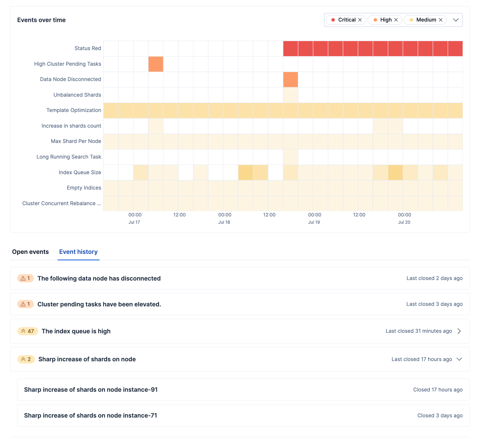
Task: Click the Events over time heading
Action: pyautogui.click(x=41, y=20)
